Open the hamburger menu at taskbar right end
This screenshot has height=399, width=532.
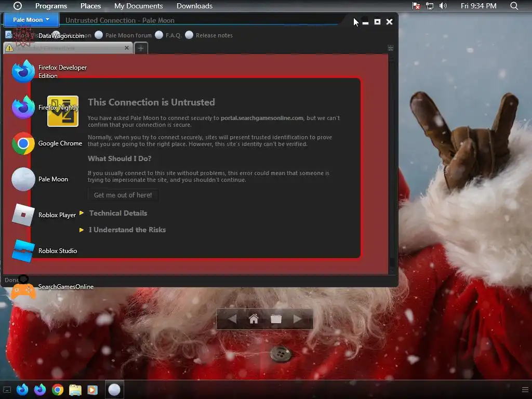(525, 390)
